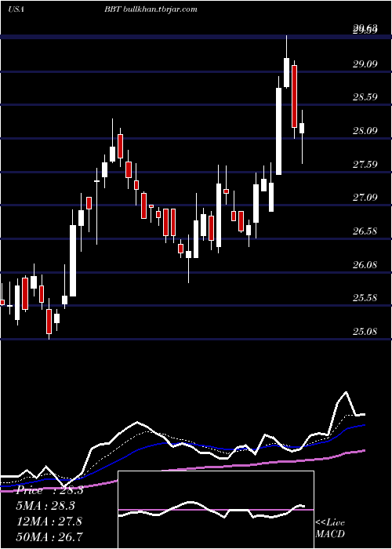Click the 'BBT bullkhan.tbrjar.com' title text
The width and height of the screenshot is (392, 549).
(x=151, y=9)
